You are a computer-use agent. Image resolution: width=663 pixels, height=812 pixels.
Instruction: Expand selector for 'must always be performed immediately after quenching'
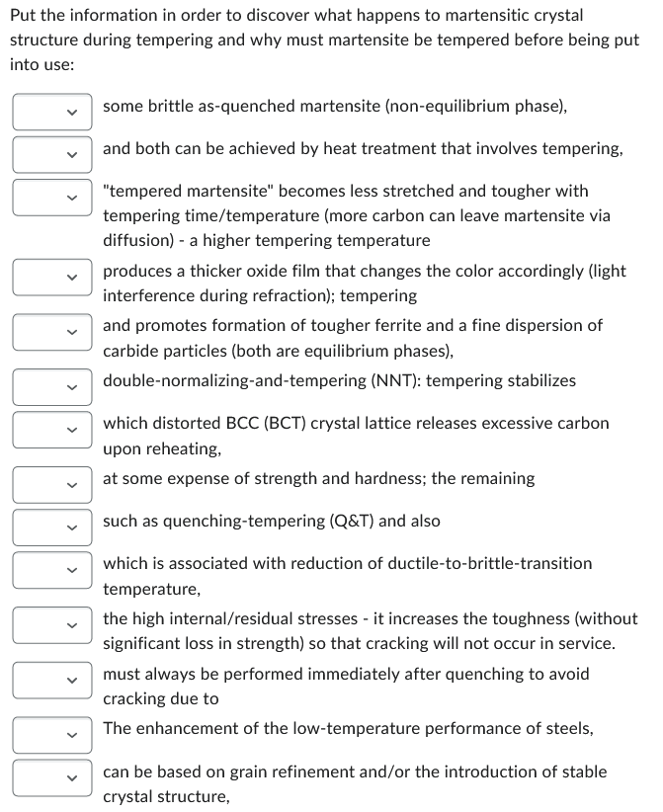[x=51, y=680]
